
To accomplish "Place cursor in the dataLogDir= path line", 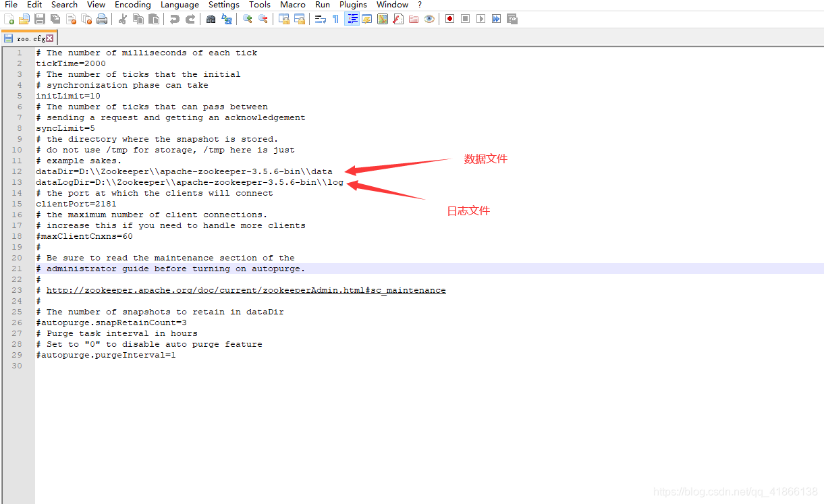I will pyautogui.click(x=190, y=182).
